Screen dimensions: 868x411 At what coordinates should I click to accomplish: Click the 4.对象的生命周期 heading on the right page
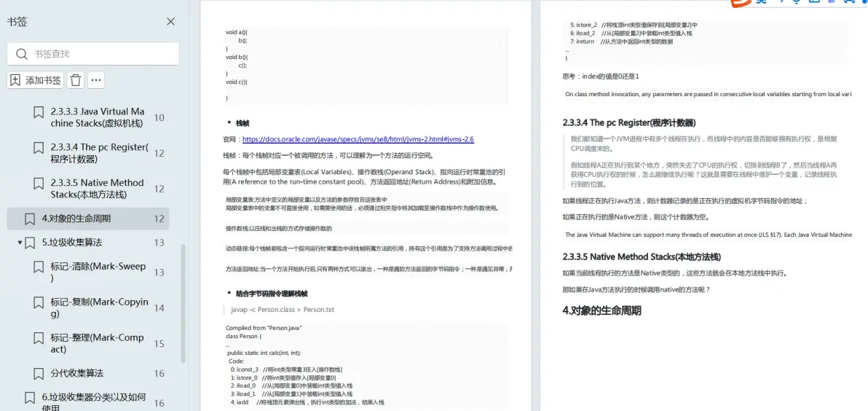pyautogui.click(x=601, y=310)
